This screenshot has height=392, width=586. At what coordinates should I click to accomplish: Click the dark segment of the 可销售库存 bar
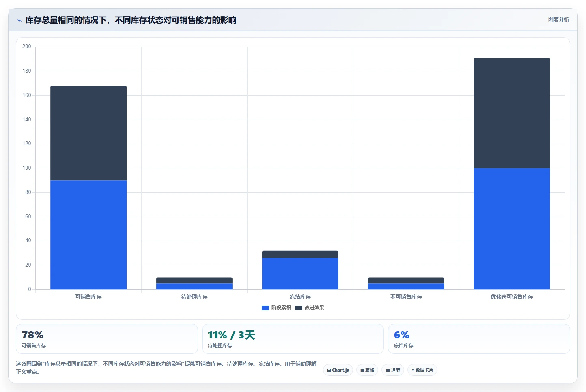[x=88, y=133]
